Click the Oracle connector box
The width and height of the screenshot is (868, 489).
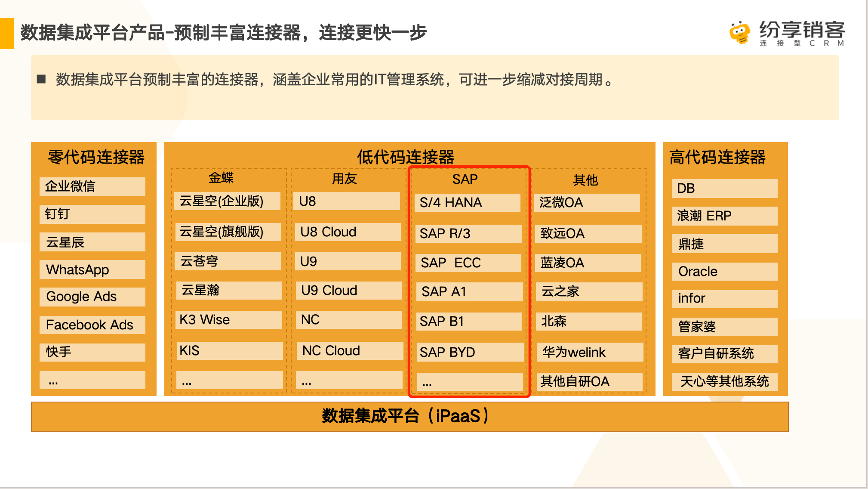(725, 272)
